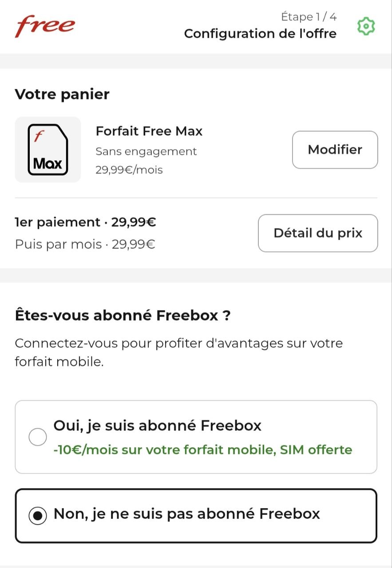Open Détail du prix
Image resolution: width=392 pixels, height=568 pixels.
tap(318, 233)
